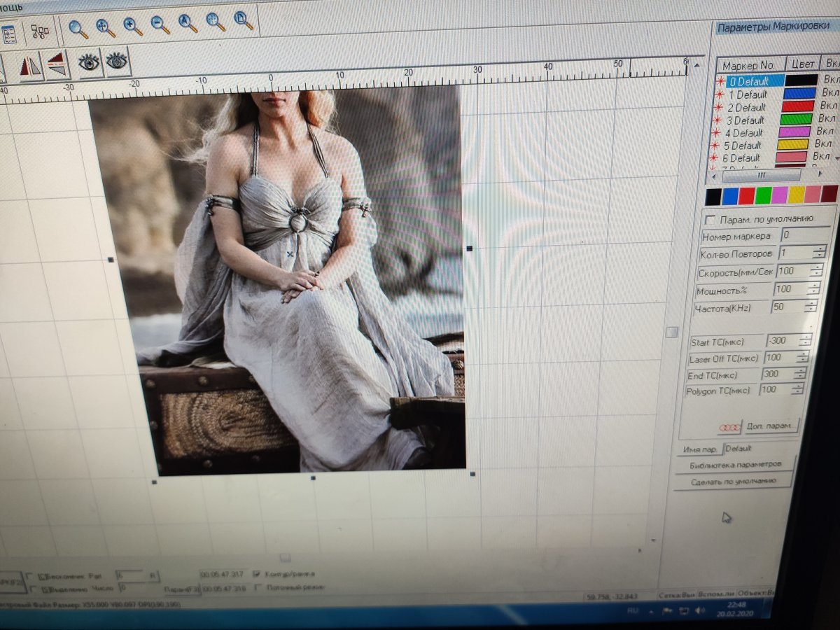This screenshot has height=630, width=840.
Task: Click the zoom-to-page magnifier icon
Action: point(243,20)
